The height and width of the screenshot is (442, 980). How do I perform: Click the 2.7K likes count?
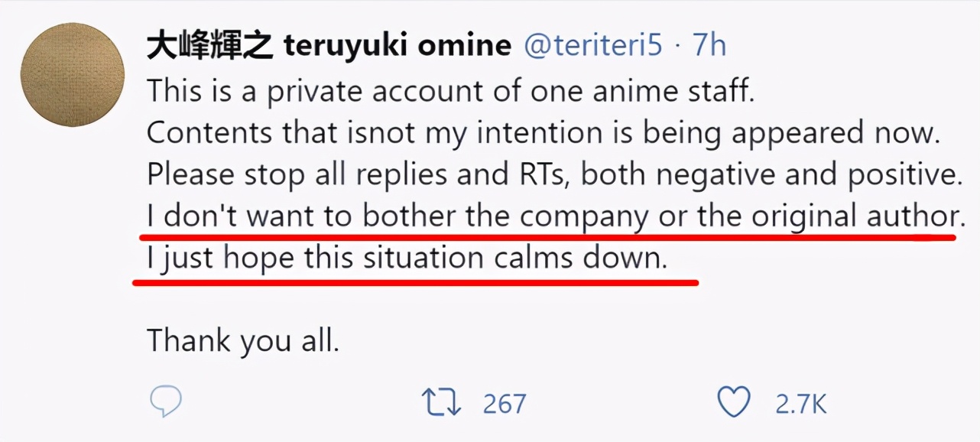(x=800, y=403)
